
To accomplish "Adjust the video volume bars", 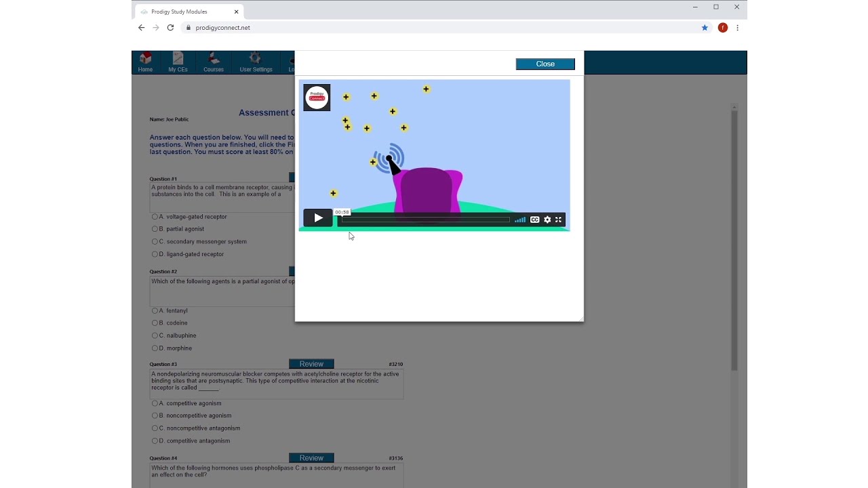I will (520, 220).
